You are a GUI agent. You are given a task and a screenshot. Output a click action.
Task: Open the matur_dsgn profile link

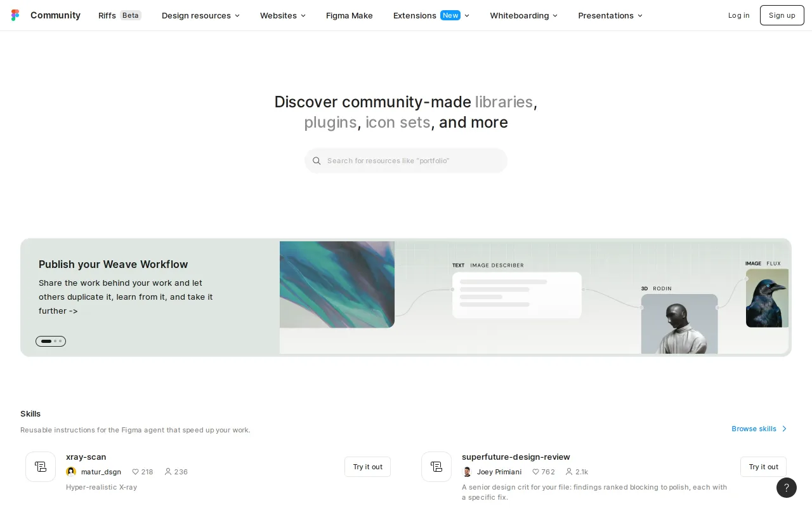[101, 472]
